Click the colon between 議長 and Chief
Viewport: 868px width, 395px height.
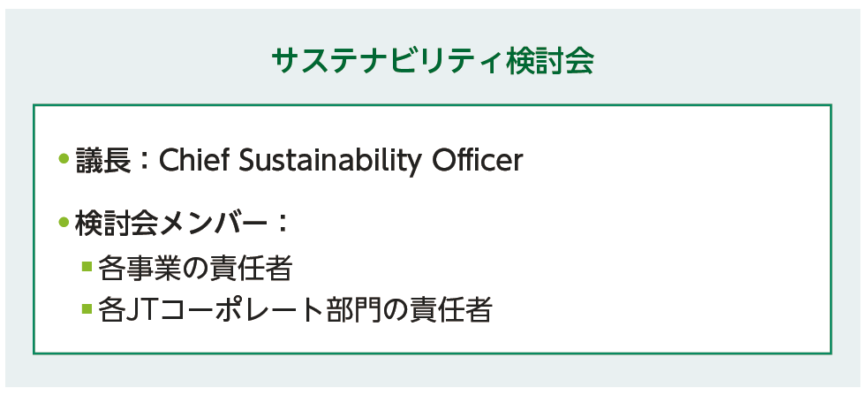[x=146, y=161]
